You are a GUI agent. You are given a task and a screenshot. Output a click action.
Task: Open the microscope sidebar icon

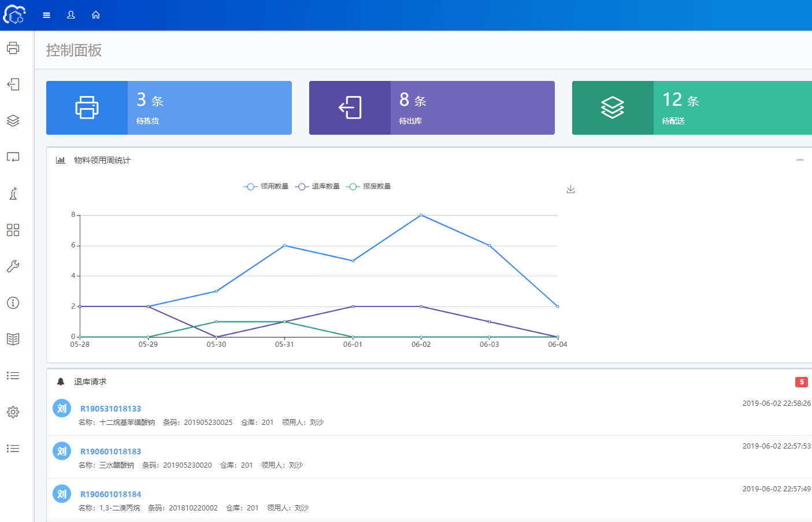13,194
